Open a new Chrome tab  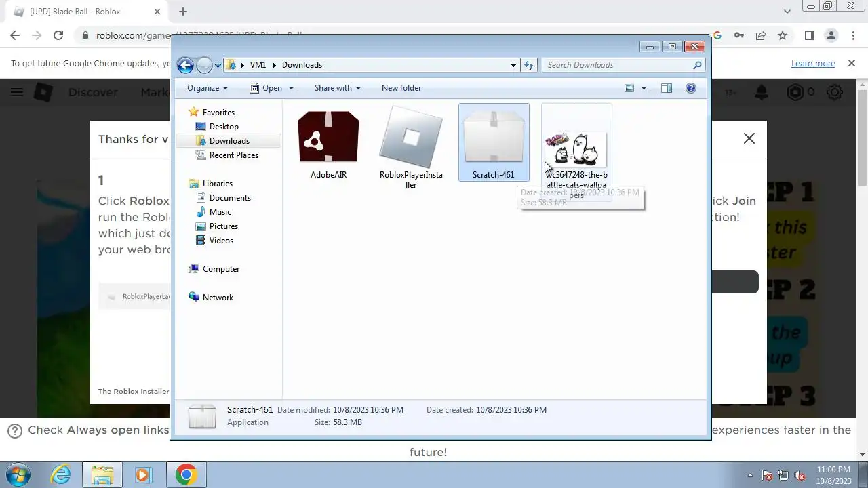point(183,12)
